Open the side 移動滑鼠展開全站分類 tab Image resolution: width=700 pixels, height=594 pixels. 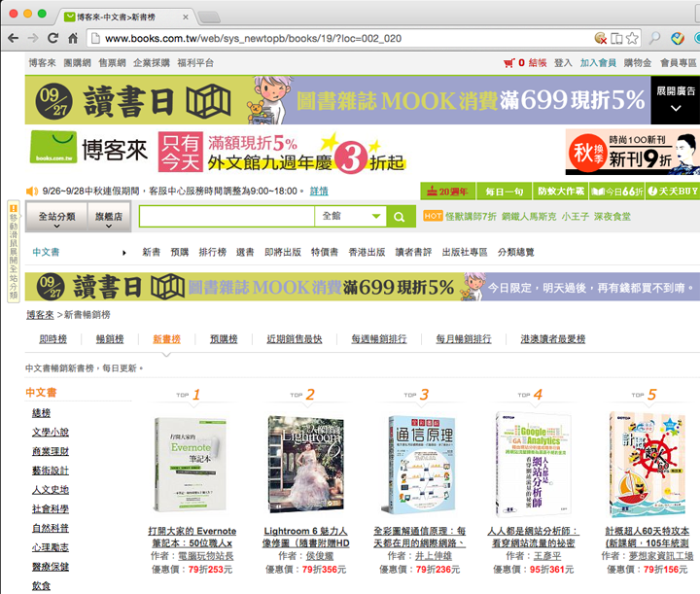14,251
